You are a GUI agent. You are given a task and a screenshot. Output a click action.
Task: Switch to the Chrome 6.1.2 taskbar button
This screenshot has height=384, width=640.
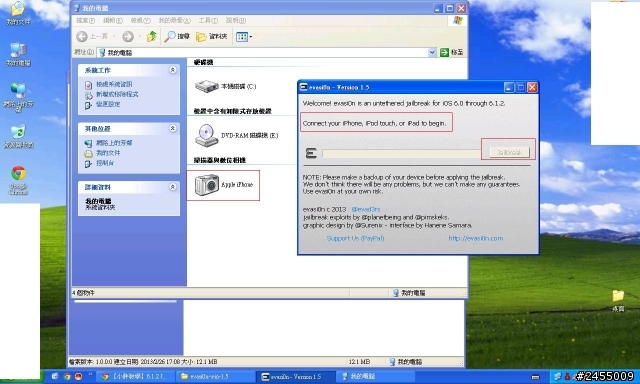point(135,376)
